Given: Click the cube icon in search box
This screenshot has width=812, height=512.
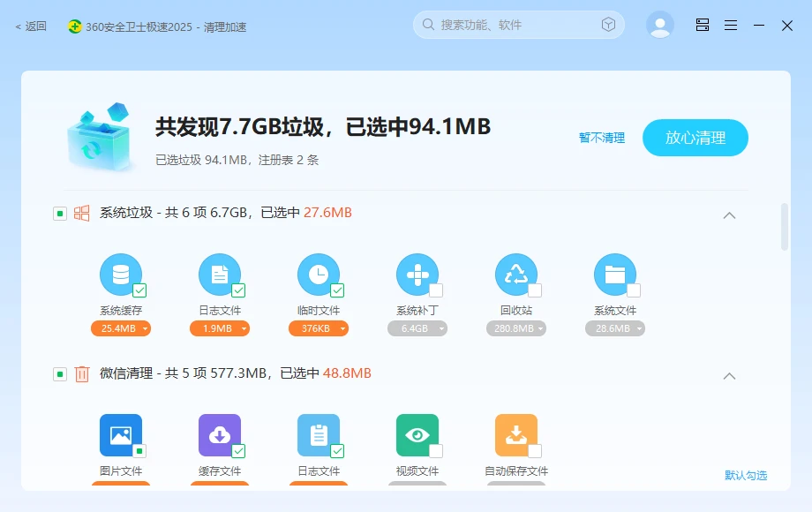Looking at the screenshot, I should [608, 25].
